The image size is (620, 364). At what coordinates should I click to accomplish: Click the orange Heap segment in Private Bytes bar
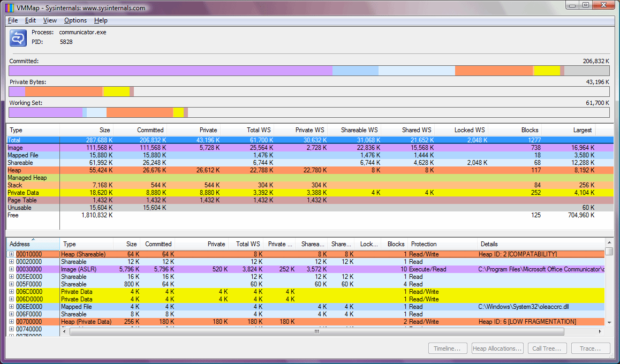[x=64, y=92]
